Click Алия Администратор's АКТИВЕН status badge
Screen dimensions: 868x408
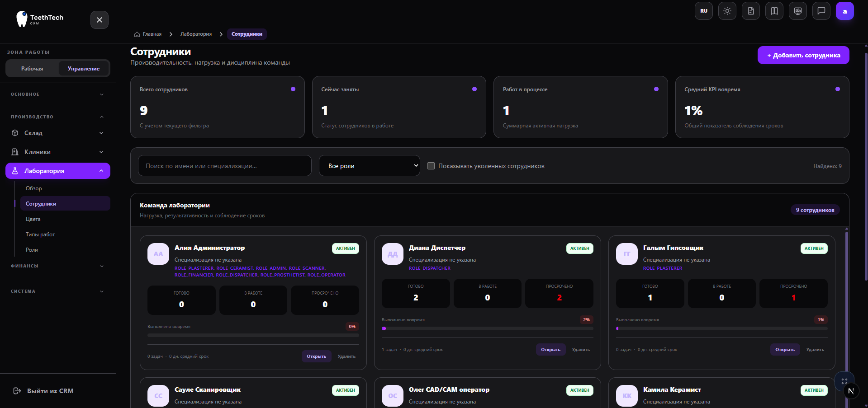346,249
